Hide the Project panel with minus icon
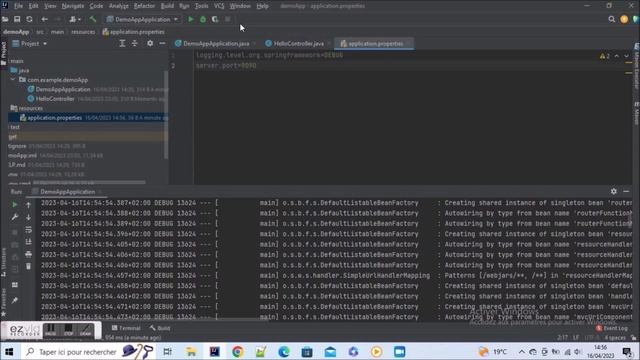This screenshot has height=360, width=640. 162,43
